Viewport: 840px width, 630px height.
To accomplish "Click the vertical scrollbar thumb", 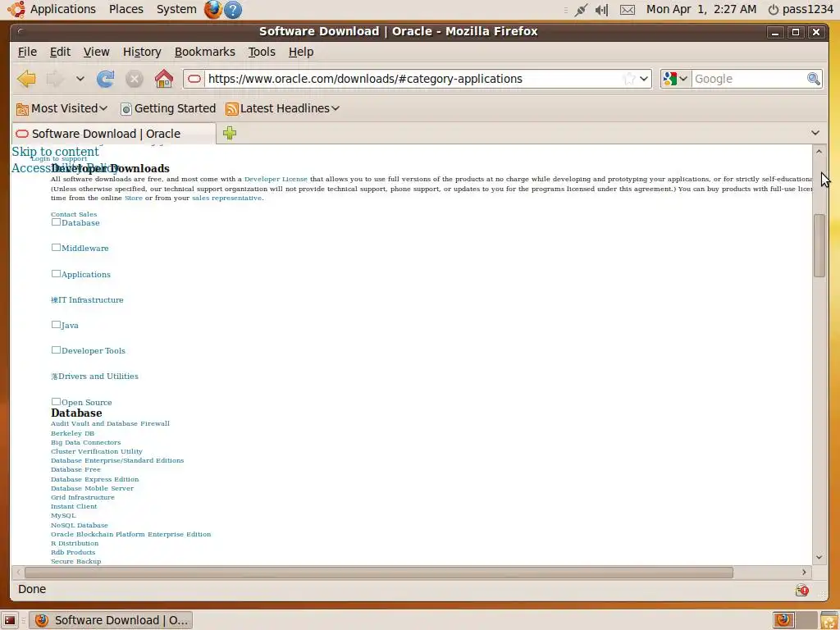I will tap(819, 245).
